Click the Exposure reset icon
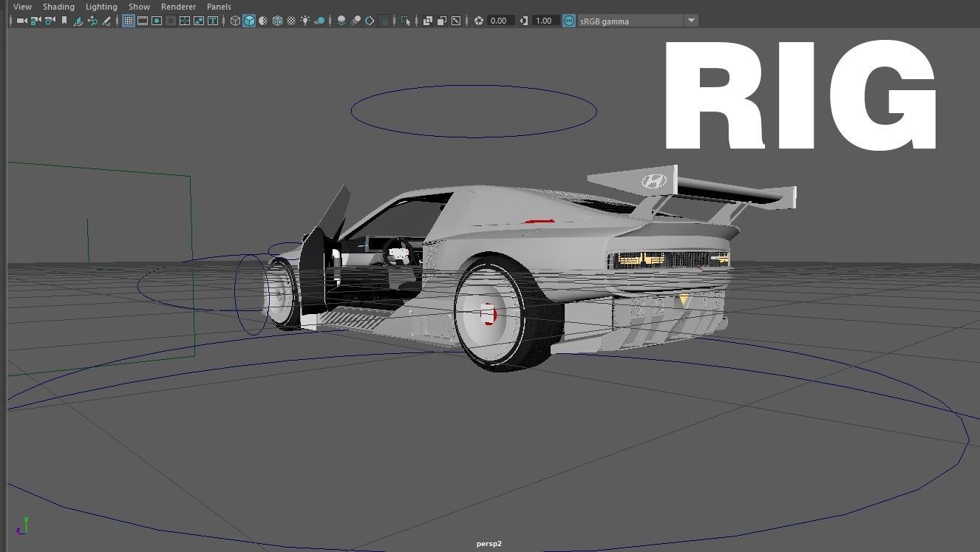Image resolution: width=980 pixels, height=552 pixels. (479, 21)
